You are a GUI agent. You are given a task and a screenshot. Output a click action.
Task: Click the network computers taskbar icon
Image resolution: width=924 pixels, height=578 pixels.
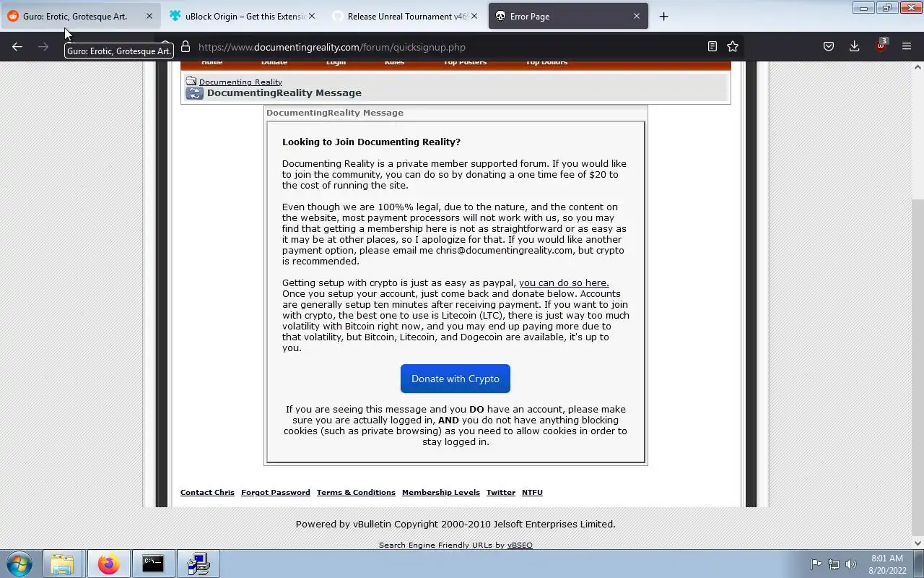[198, 564]
